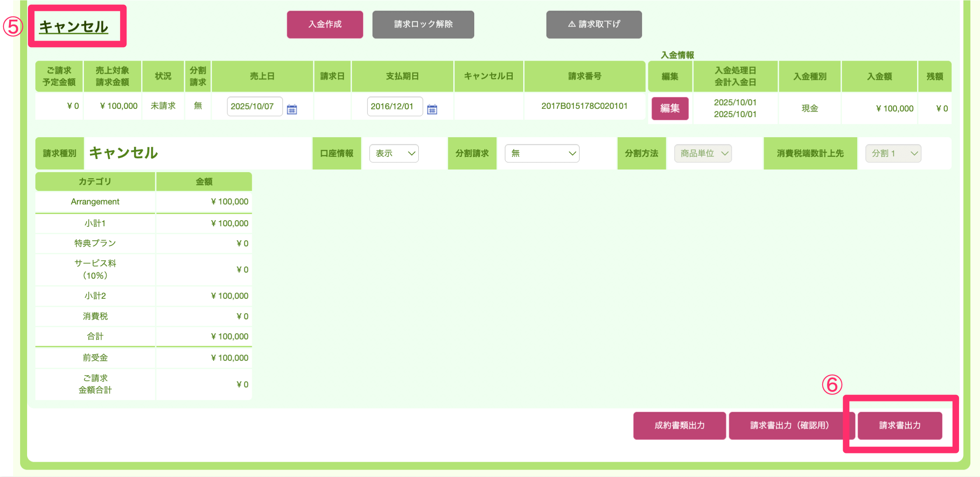The width and height of the screenshot is (980, 477).
Task: Click the 入金処理日 会計入金日 column header
Action: pyautogui.click(x=735, y=76)
